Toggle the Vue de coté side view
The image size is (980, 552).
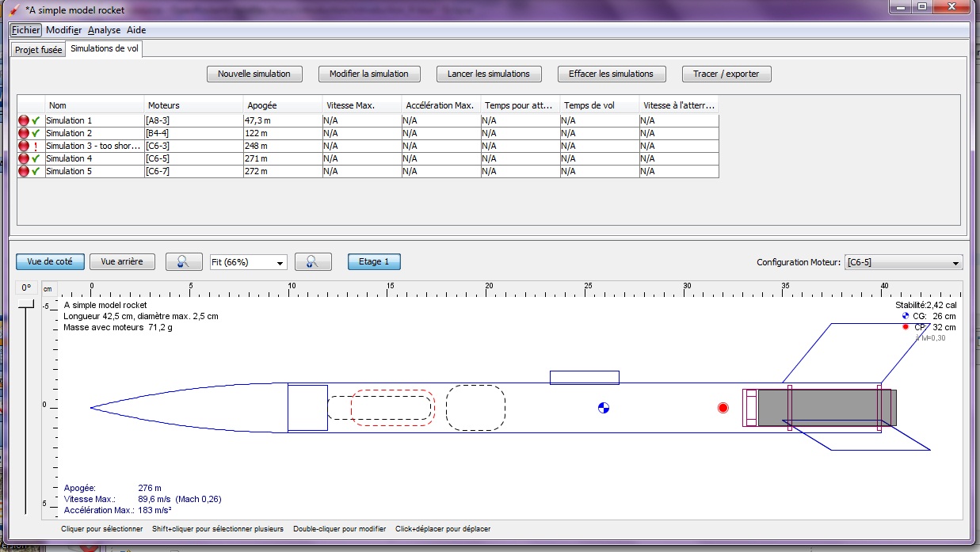[50, 262]
